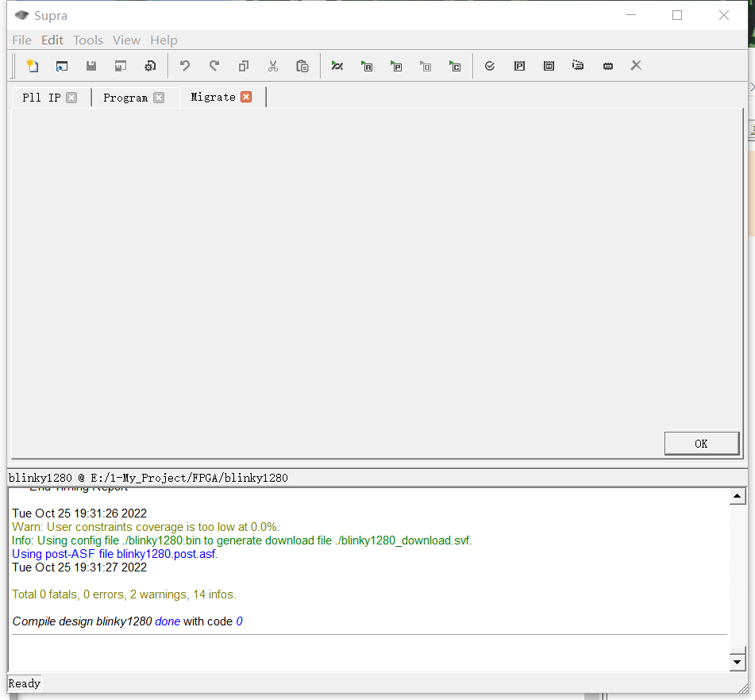Viewport: 755px width, 700px height.
Task: Click the Ready status bar text
Action: coord(25,683)
